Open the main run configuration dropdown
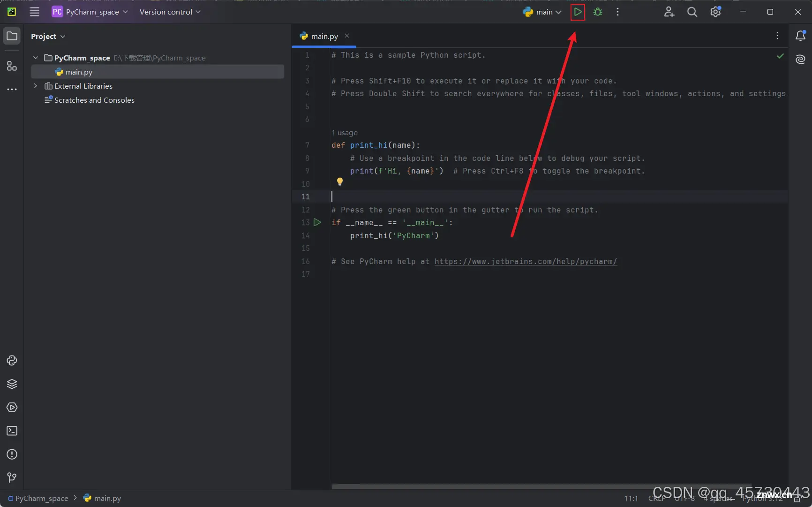Image resolution: width=812 pixels, height=507 pixels. [542, 12]
